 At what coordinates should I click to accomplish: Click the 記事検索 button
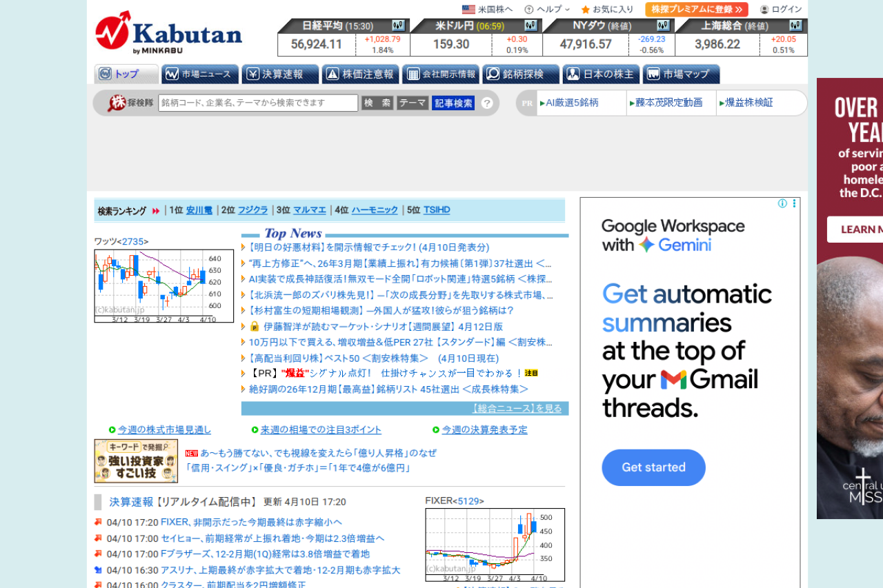[453, 103]
